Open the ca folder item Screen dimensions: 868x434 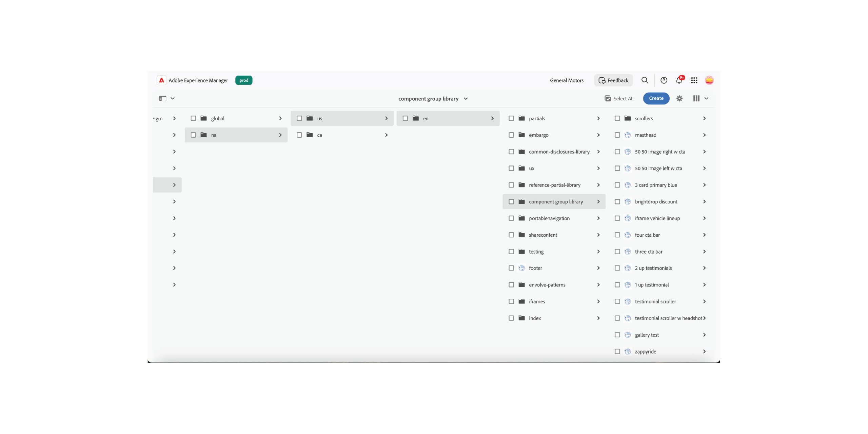coord(319,135)
